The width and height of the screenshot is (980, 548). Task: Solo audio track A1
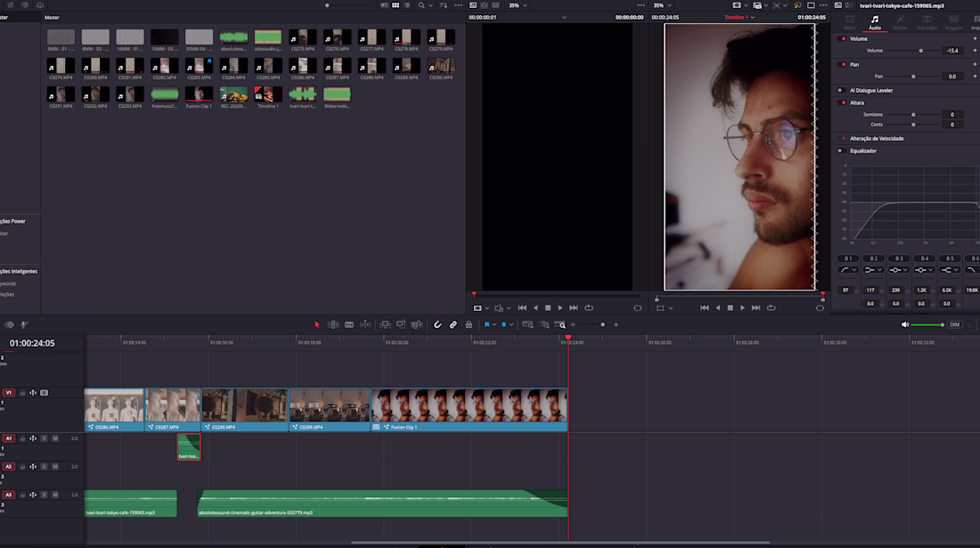coord(44,438)
